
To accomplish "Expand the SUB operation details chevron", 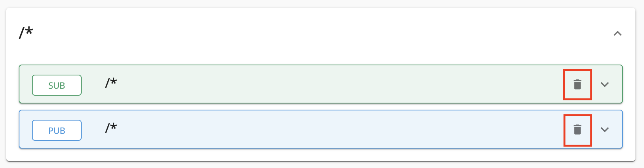I will pyautogui.click(x=605, y=84).
